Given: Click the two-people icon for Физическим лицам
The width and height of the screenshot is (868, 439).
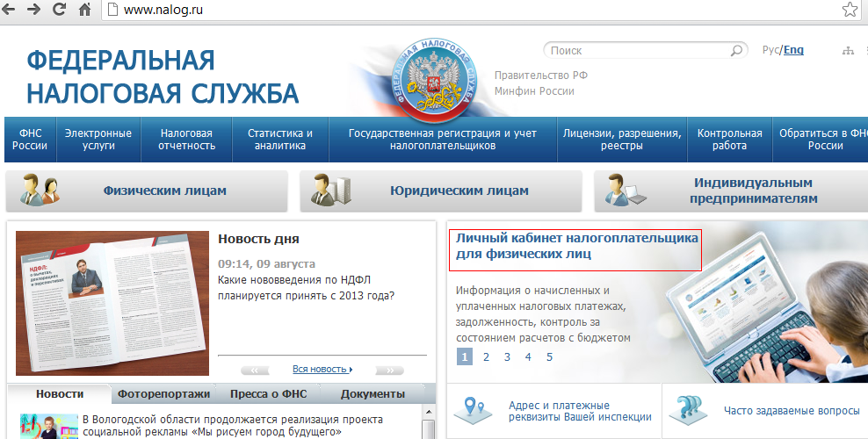Looking at the screenshot, I should click(40, 191).
